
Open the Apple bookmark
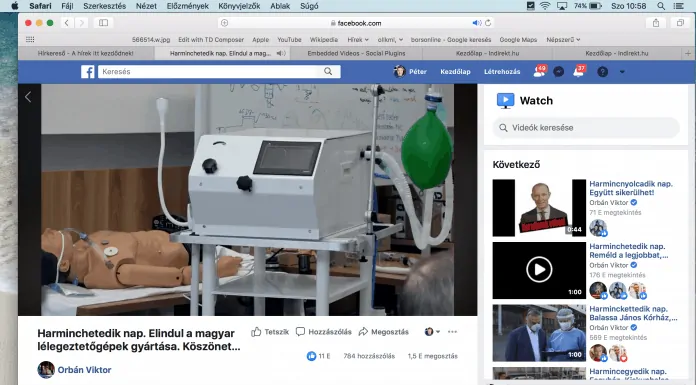[261, 40]
